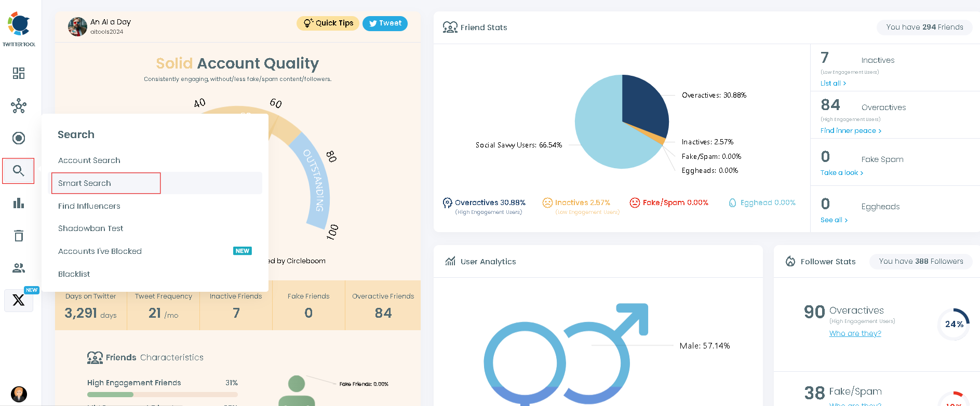Click the You have 388 Followers badge

(x=921, y=261)
